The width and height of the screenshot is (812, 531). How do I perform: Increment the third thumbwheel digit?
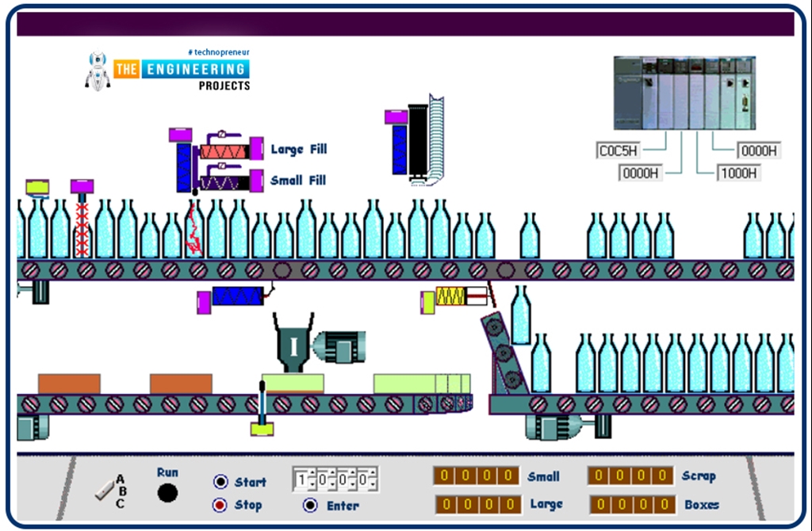353,472
